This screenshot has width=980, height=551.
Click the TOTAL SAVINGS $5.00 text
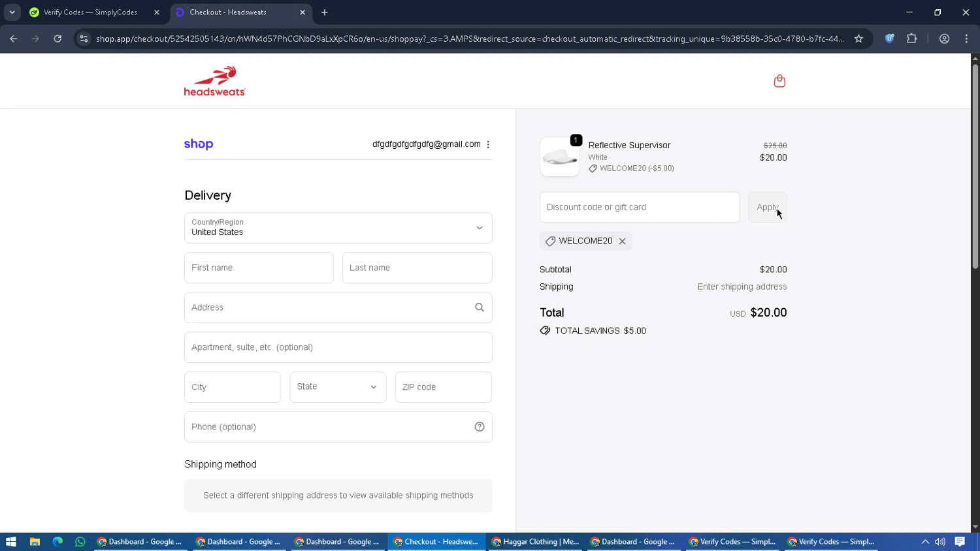(600, 331)
